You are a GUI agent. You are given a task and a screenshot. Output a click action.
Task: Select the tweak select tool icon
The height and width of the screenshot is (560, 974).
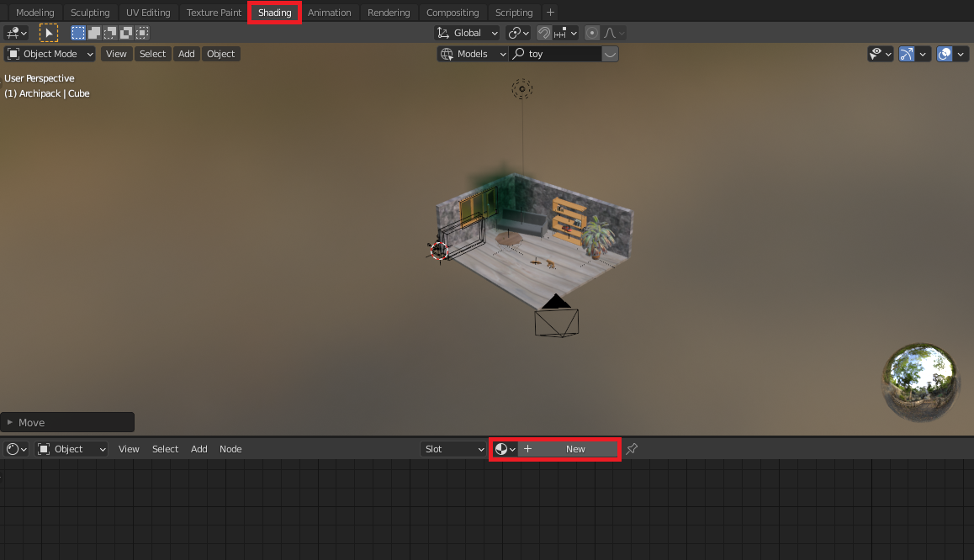[x=49, y=33]
